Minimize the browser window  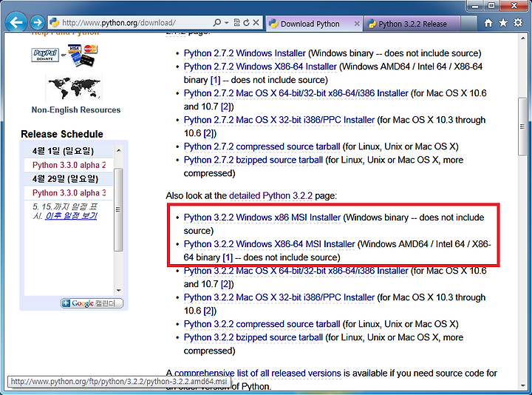pyautogui.click(x=475, y=6)
